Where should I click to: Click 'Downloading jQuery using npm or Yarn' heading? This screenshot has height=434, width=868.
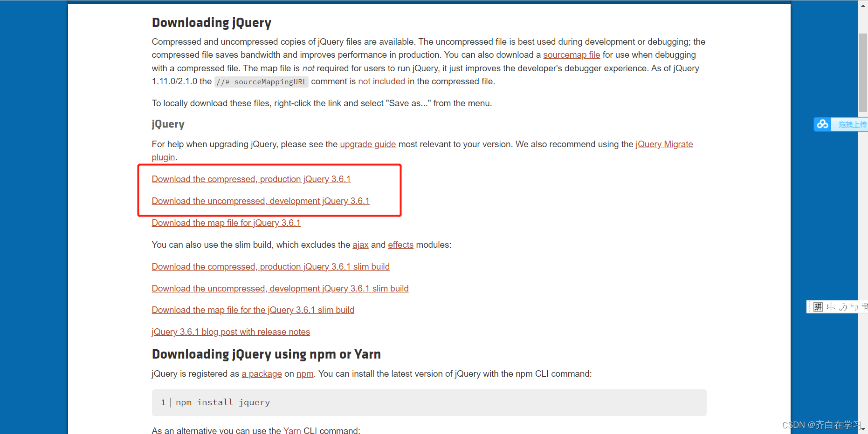[266, 354]
